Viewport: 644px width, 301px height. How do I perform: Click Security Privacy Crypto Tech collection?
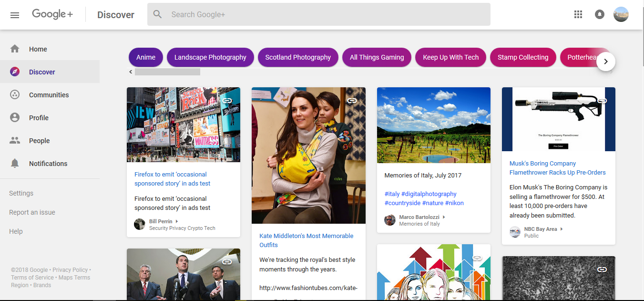[x=182, y=228]
